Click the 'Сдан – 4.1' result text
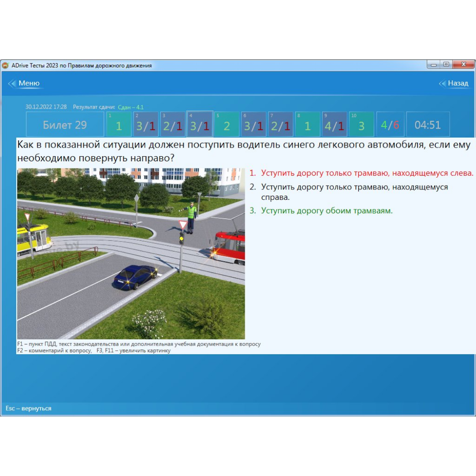The image size is (476, 476). click(x=130, y=107)
